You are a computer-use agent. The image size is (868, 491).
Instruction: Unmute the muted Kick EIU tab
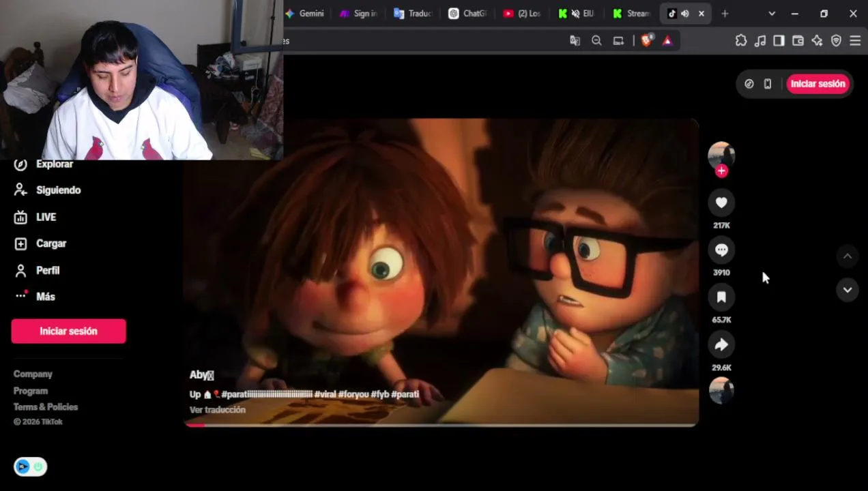[575, 14]
